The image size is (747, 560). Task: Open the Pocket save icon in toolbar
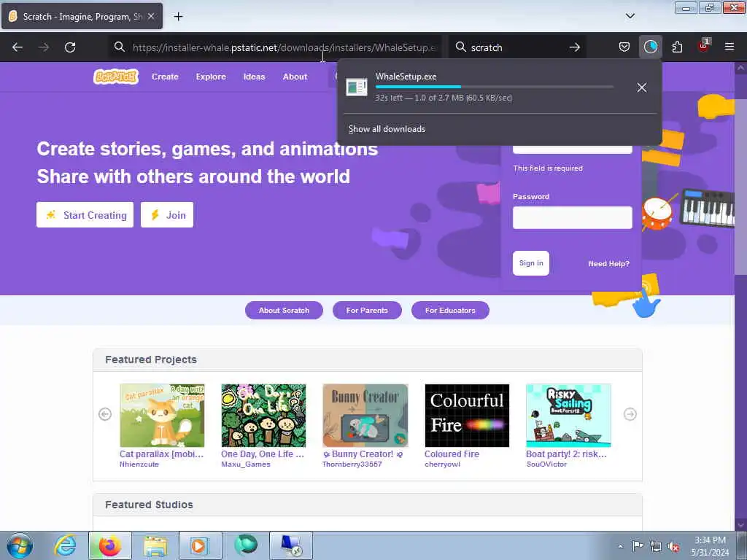coord(624,47)
